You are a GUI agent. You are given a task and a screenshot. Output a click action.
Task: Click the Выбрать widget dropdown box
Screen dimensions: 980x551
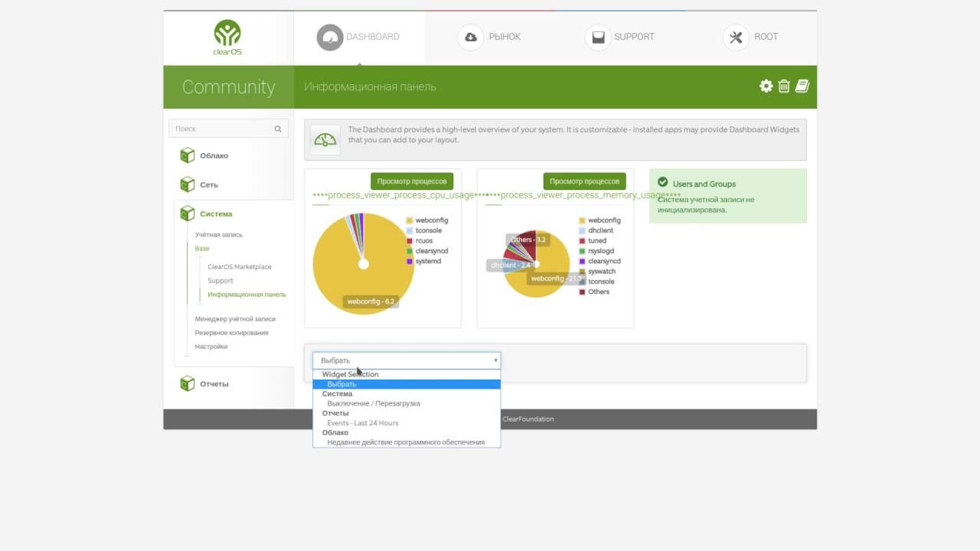point(407,360)
